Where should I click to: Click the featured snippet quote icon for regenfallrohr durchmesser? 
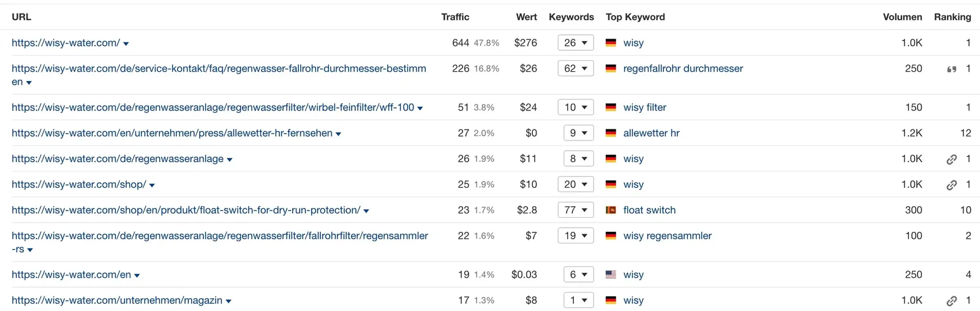pos(951,69)
